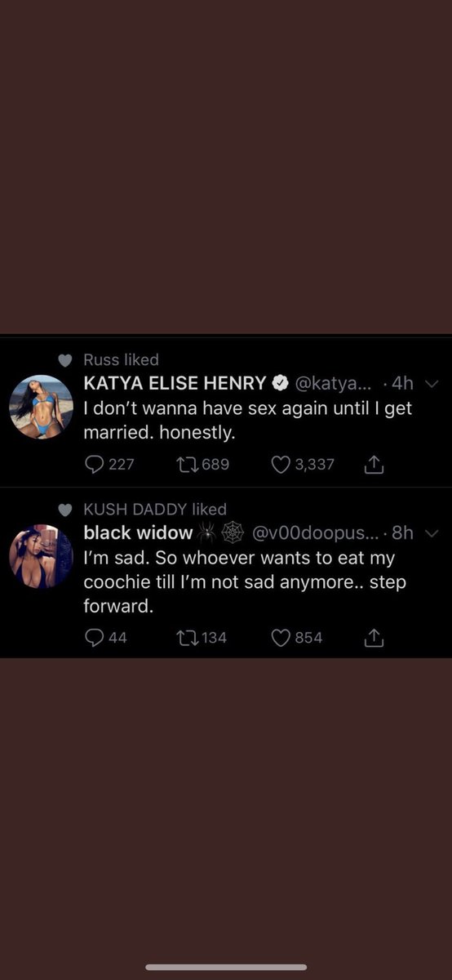
Task: Open the black widow display name
Action: (x=138, y=533)
